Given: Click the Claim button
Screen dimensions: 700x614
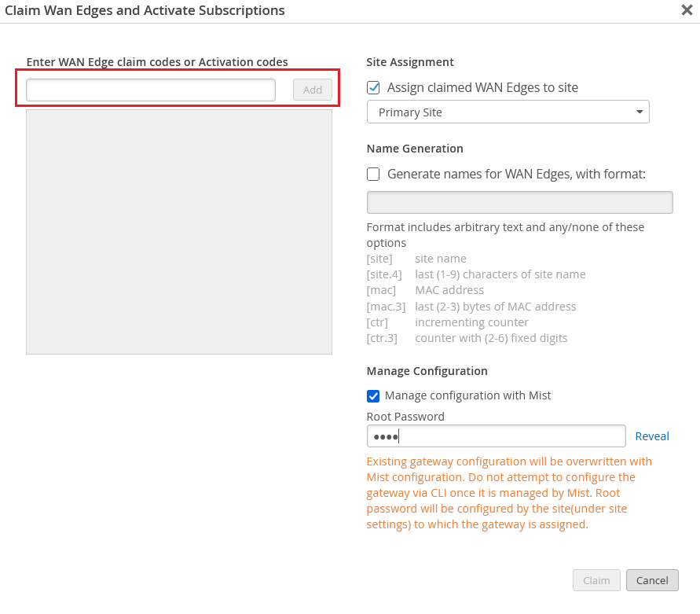Looking at the screenshot, I should tap(596, 580).
